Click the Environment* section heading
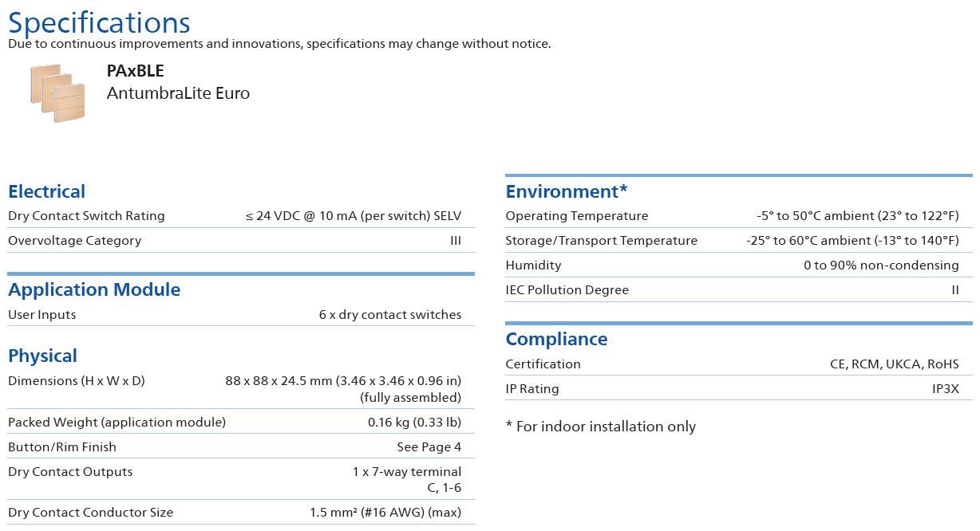The image size is (980, 531). [567, 191]
